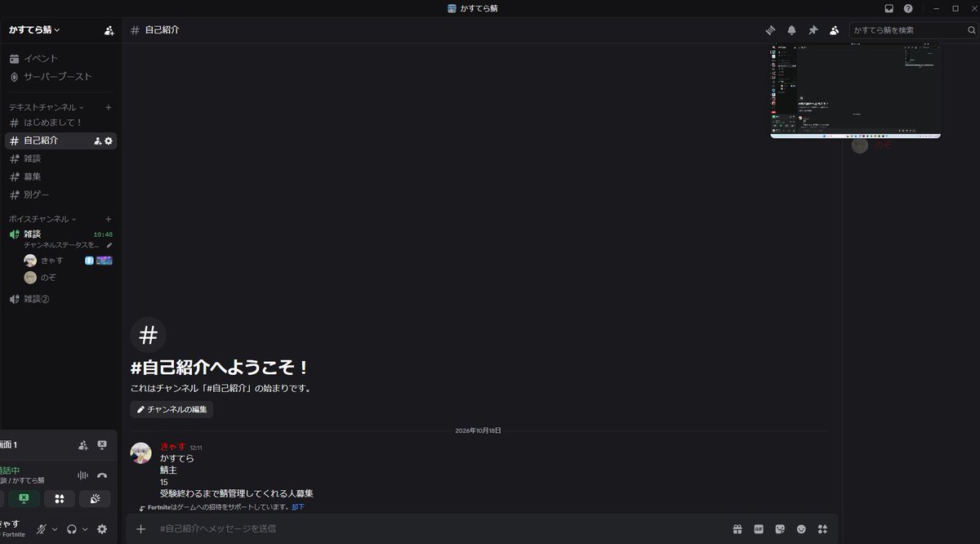Viewport: 980px width, 544px height.
Task: Toggle deafen with the headphones icon
Action: click(72, 529)
